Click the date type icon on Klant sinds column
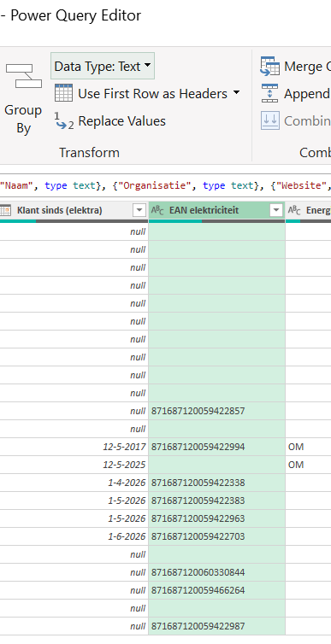Viewport: 331px width, 644px height. click(x=6, y=211)
